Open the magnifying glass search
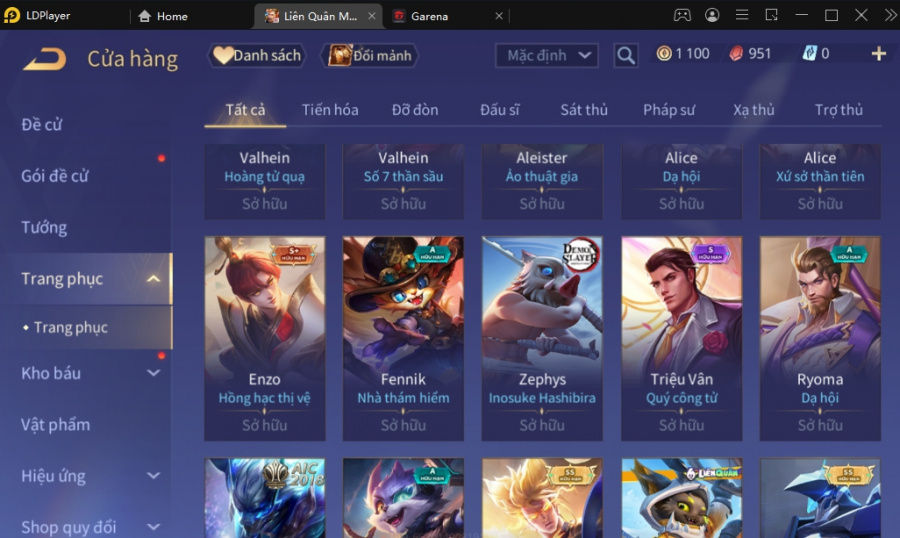The image size is (900, 538). (x=626, y=55)
